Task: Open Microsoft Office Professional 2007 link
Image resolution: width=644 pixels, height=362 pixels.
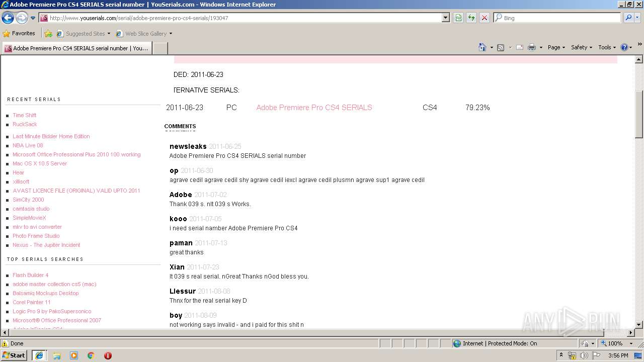Action: 57,320
